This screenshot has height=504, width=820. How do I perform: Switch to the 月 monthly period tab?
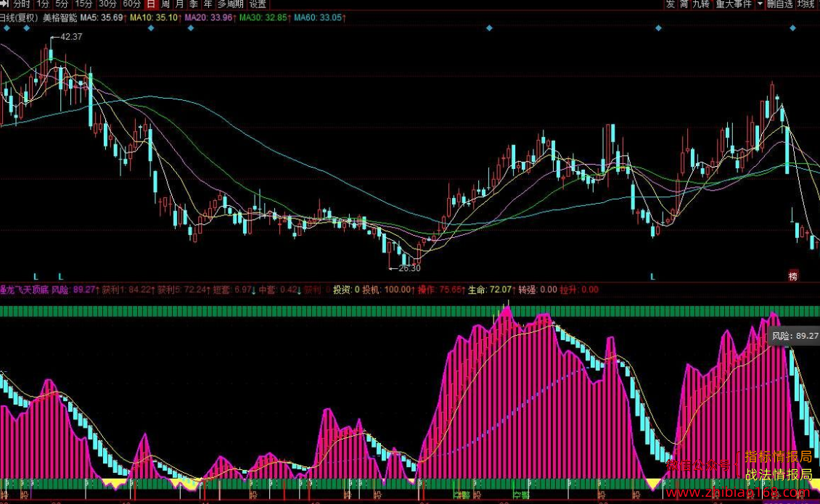click(179, 4)
